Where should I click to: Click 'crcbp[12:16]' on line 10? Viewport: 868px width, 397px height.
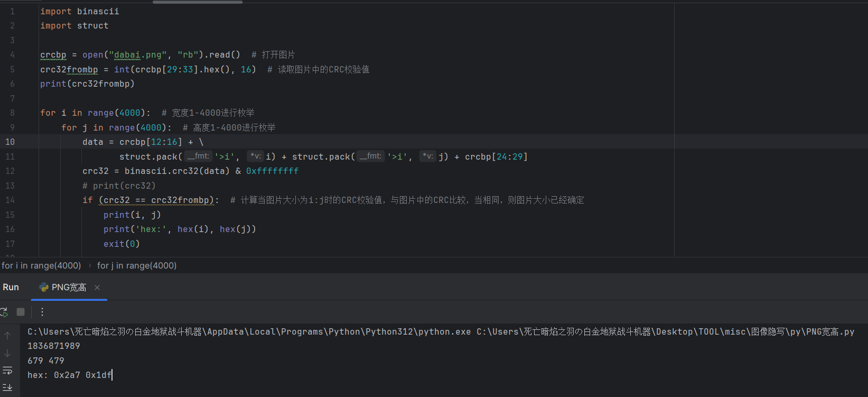(151, 142)
